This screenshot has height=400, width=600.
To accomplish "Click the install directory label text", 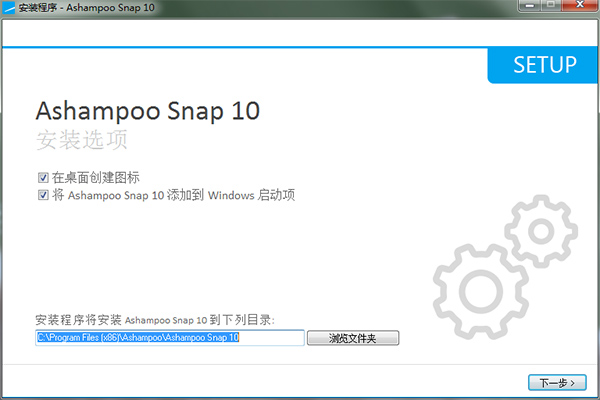I will [155, 320].
